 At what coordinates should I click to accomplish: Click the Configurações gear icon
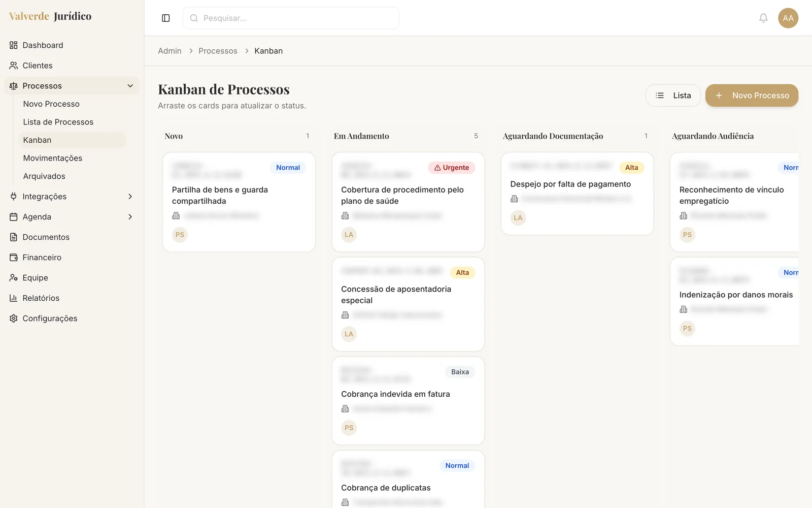pos(14,319)
